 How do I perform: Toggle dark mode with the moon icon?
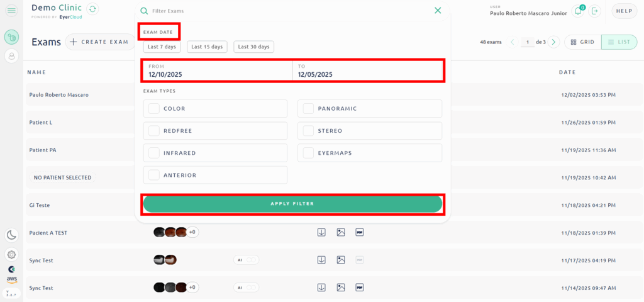(11, 235)
